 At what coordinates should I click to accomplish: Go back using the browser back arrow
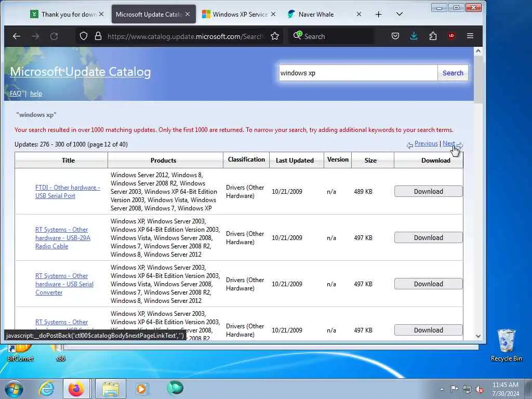tap(16, 36)
